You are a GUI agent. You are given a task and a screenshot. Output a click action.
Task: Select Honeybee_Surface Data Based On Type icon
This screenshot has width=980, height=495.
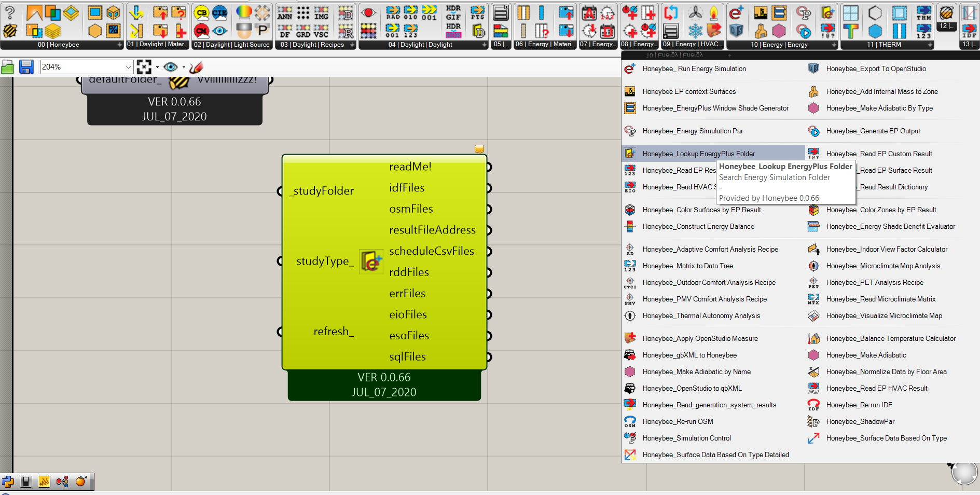point(813,438)
